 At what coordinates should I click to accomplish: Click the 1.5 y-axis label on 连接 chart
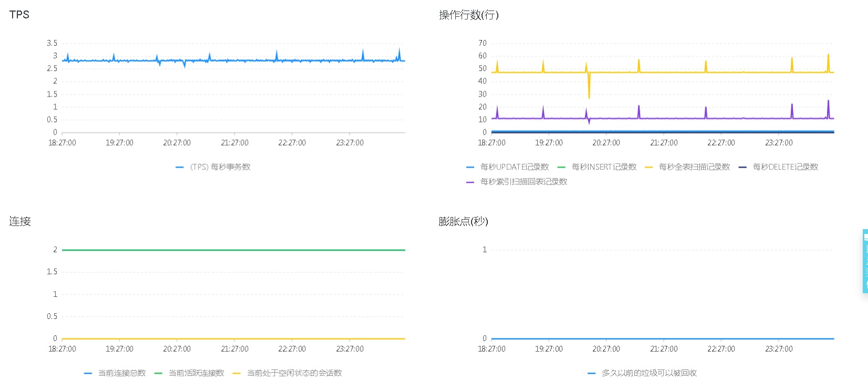52,272
